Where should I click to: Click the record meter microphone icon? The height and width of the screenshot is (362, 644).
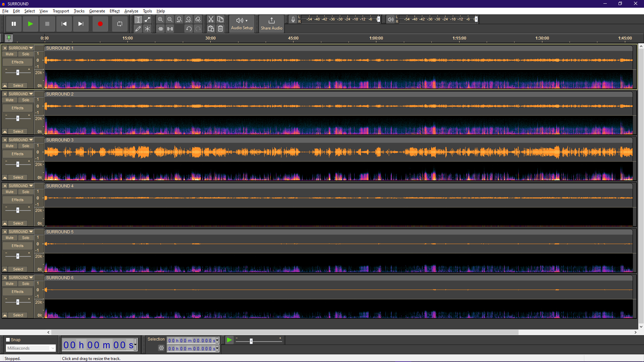point(293,19)
